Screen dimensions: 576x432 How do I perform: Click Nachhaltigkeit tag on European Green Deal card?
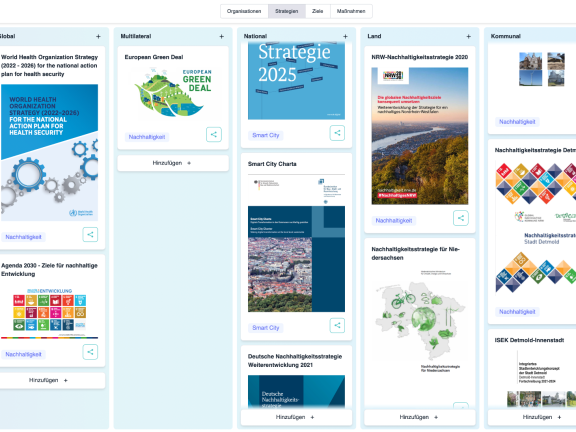(x=147, y=137)
